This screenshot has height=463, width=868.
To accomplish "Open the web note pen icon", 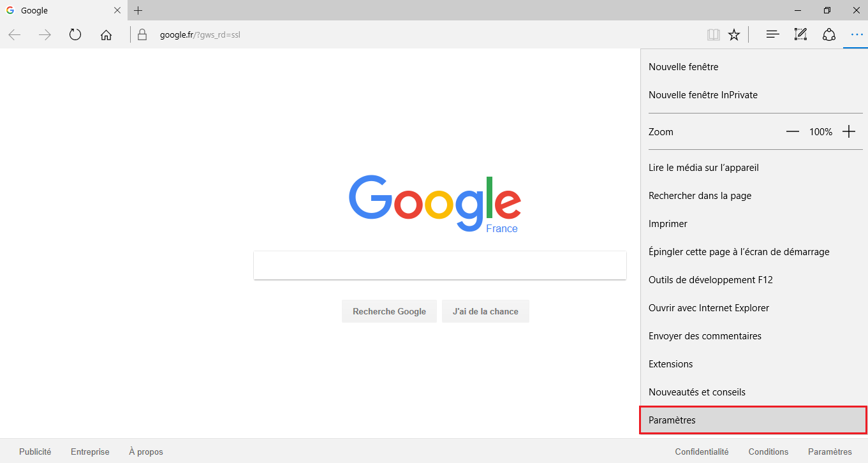I will (800, 34).
